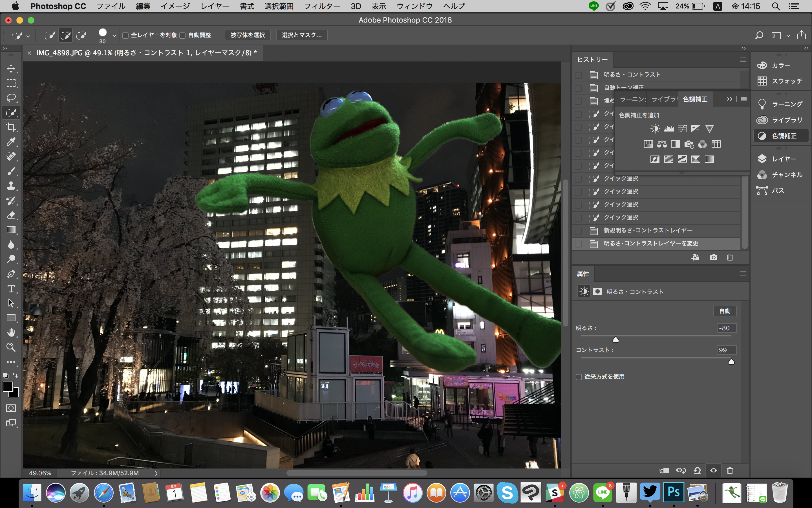Adjust the 明るさ slider handle
The width and height of the screenshot is (812, 508).
616,339
